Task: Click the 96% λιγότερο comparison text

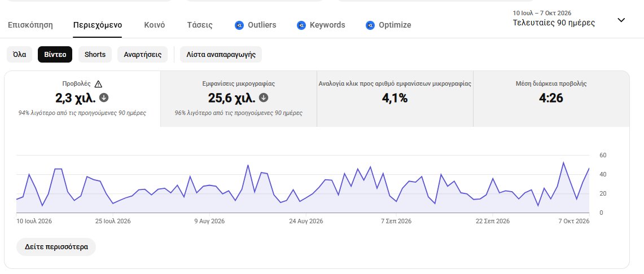Action: coord(239,113)
